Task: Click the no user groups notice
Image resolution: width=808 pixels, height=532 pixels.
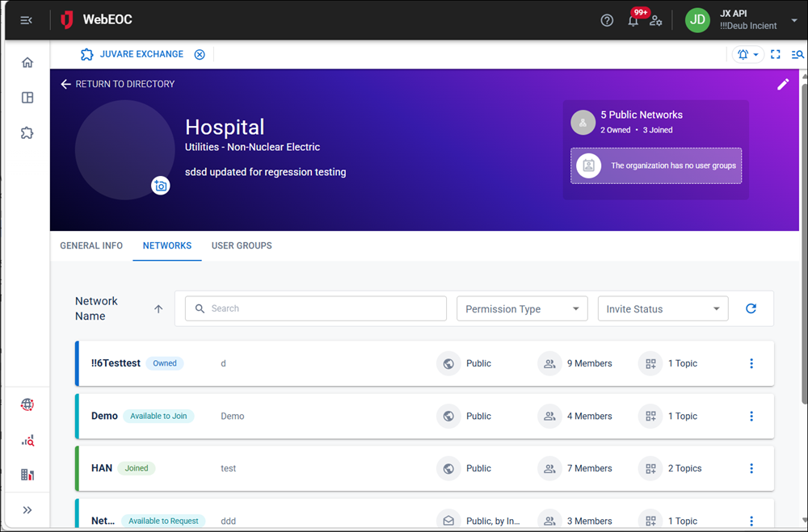Action: [x=656, y=165]
